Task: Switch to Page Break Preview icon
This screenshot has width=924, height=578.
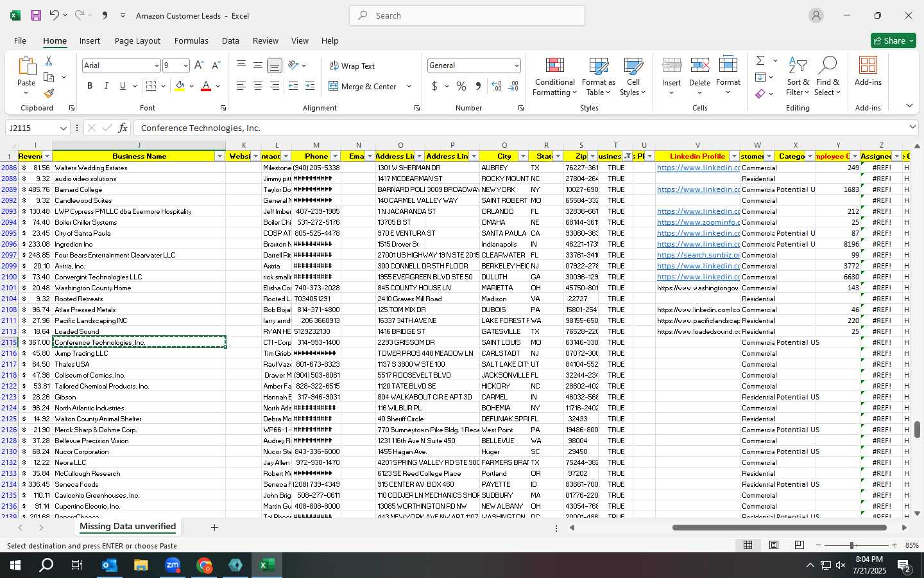Action: 800,545
